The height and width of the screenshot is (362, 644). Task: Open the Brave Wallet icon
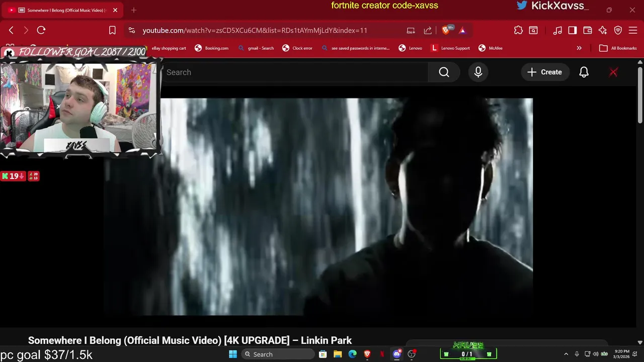click(x=588, y=30)
